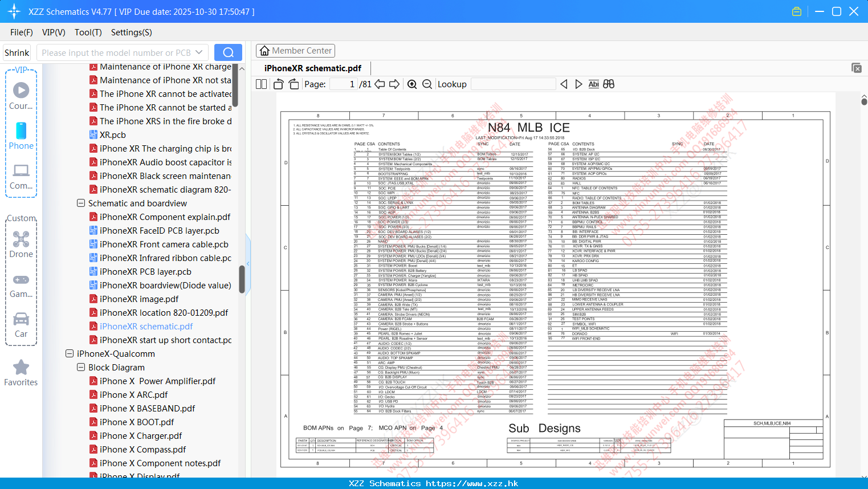Close the document panel icon at right
This screenshot has width=868, height=489.
click(857, 68)
